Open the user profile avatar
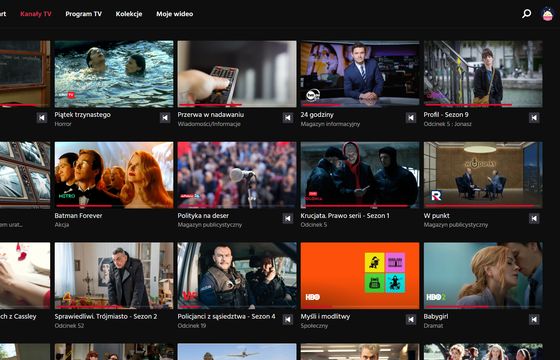This screenshot has height=360, width=560. 548,14
